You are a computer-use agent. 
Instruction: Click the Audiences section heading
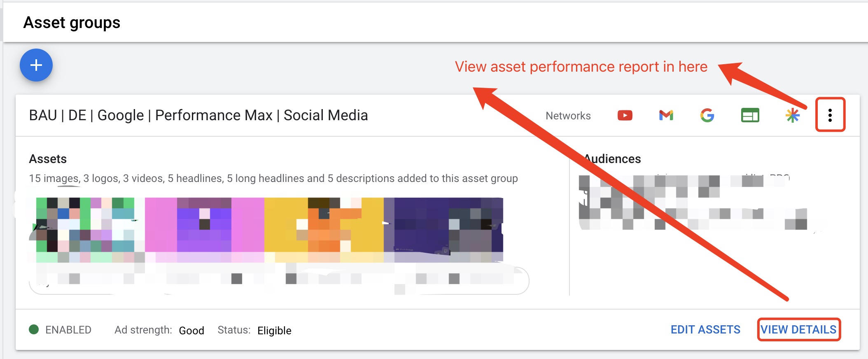612,159
